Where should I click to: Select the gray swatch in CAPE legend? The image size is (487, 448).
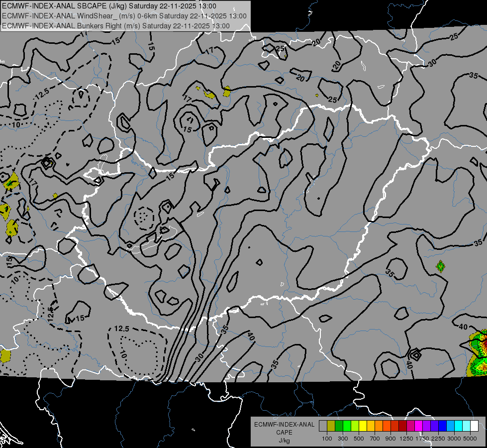pos(323,426)
